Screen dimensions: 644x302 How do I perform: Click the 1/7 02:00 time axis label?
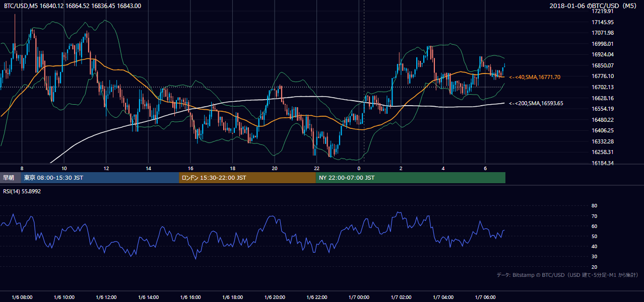[401, 297]
